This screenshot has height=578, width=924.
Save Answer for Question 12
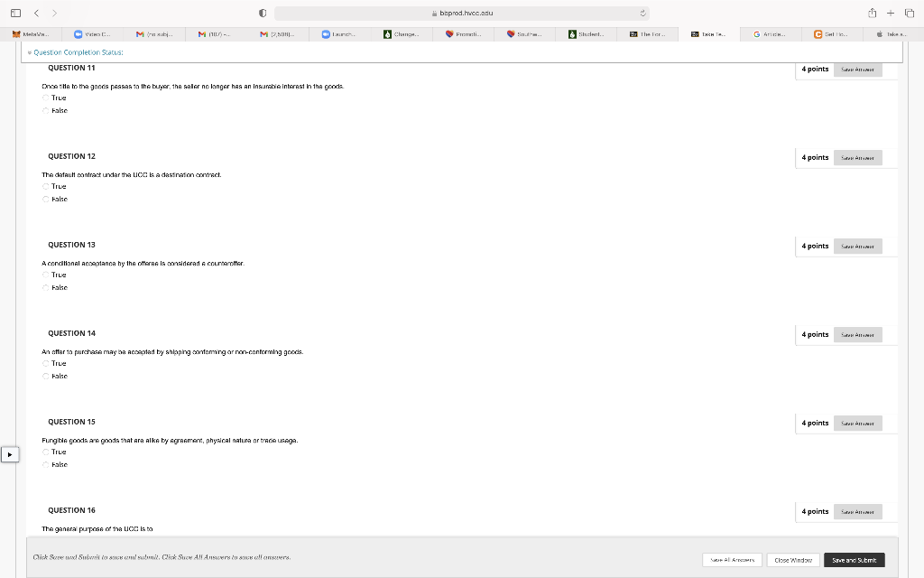(x=857, y=158)
